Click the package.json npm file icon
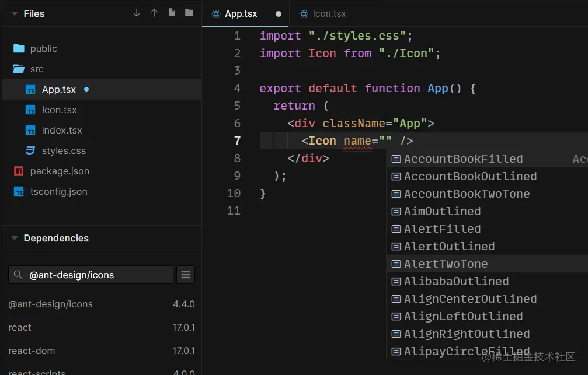 click(19, 171)
